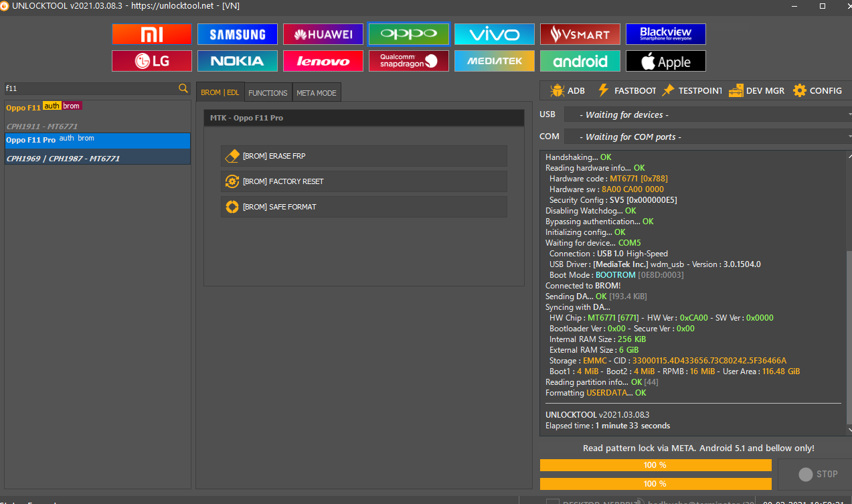Click the 'Bypassing authentication... OK' line
The height and width of the screenshot is (504, 852).
(x=600, y=222)
